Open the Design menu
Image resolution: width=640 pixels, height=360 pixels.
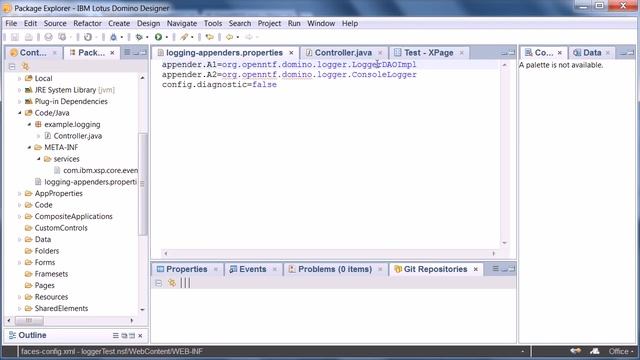[x=148, y=24]
